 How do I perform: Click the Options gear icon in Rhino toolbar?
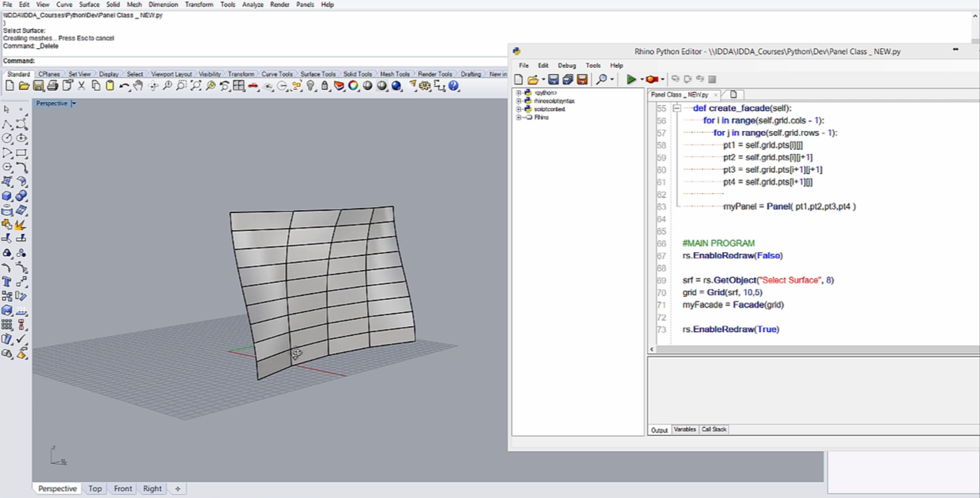pos(425,86)
